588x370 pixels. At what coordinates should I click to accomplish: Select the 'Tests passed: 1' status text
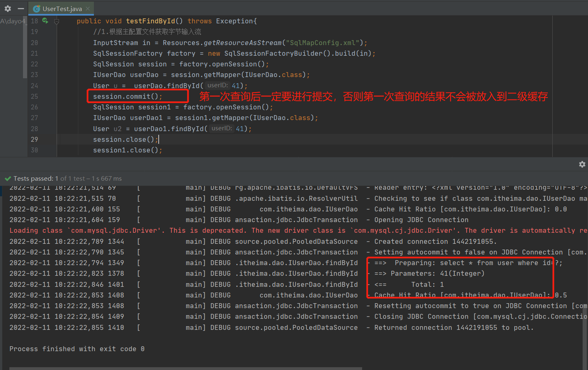36,179
